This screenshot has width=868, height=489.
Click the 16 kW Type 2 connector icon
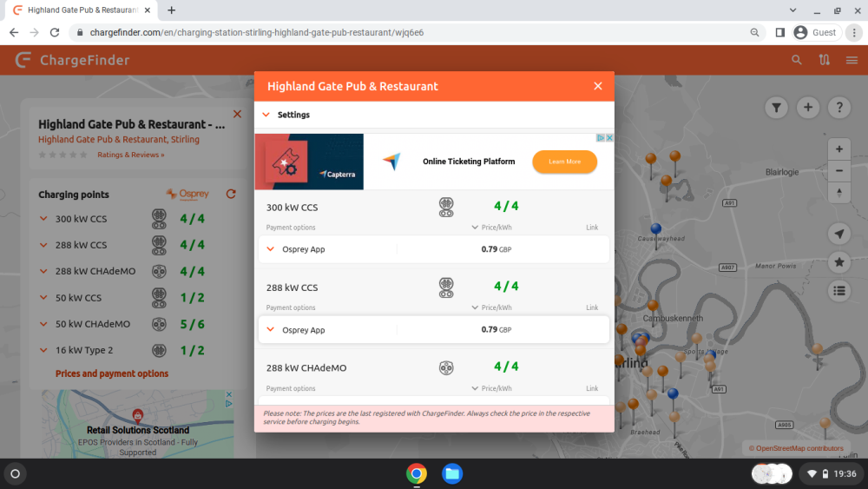point(159,350)
